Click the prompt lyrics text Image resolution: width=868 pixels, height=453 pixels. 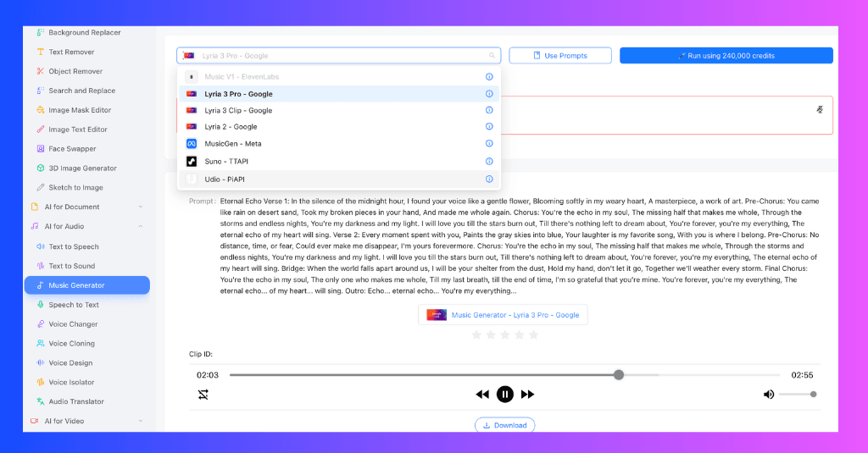tap(520, 246)
